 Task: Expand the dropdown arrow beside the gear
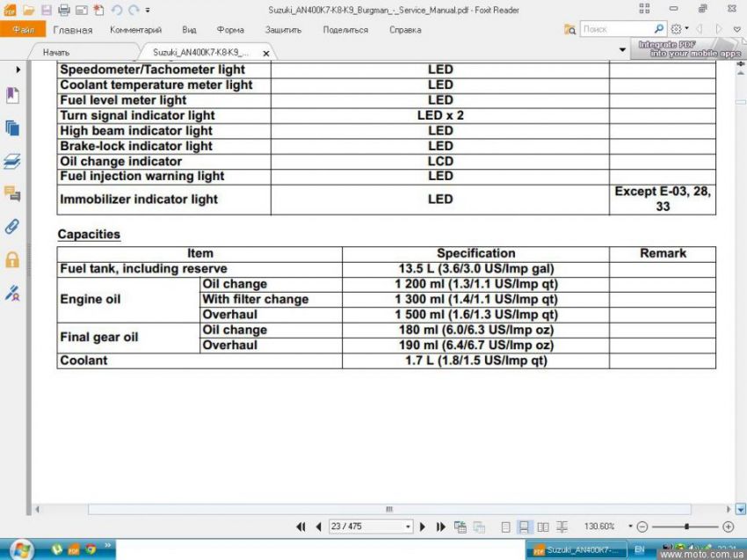[x=686, y=29]
